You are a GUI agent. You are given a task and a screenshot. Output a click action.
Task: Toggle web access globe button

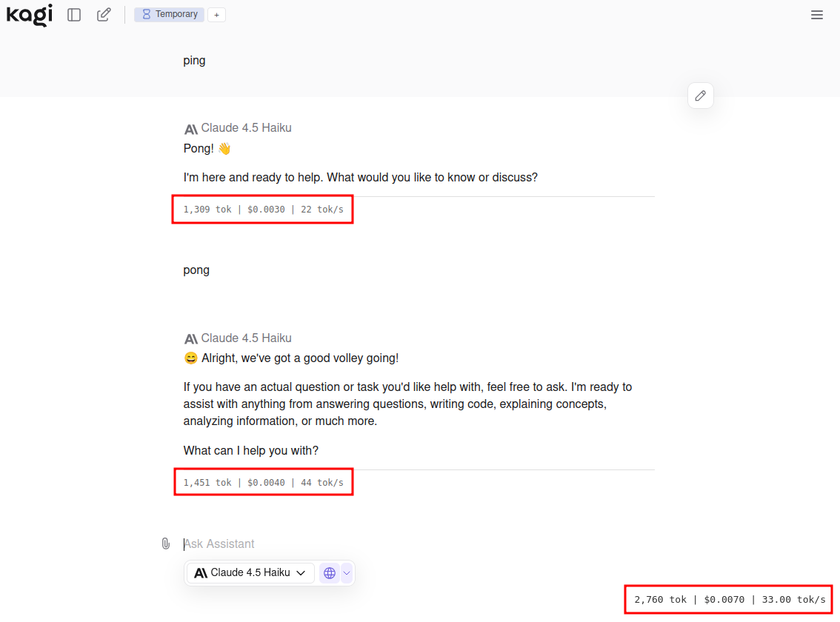pyautogui.click(x=330, y=573)
